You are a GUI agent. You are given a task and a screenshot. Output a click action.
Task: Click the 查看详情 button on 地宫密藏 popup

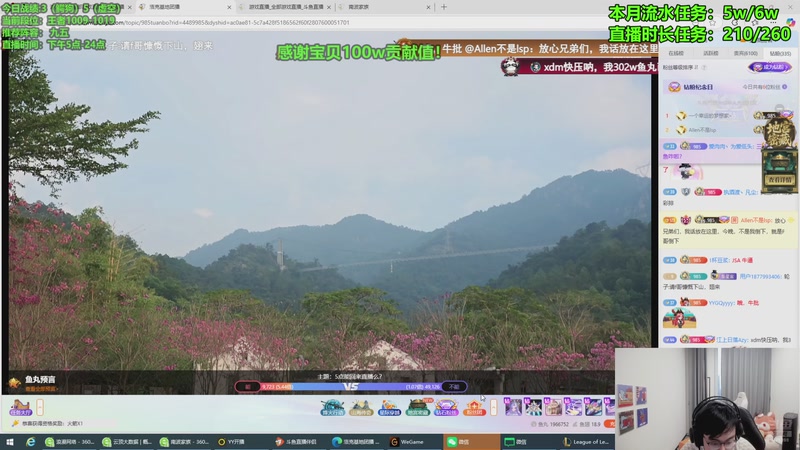click(x=780, y=180)
